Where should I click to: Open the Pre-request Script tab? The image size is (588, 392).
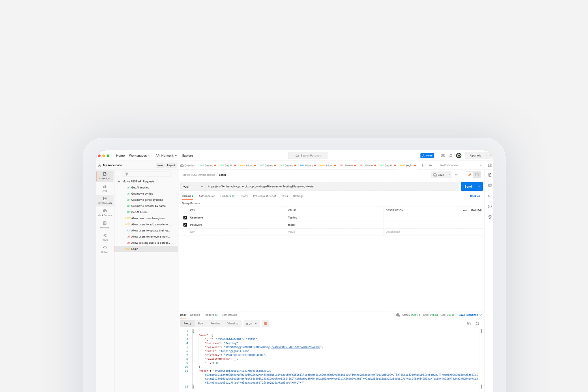pos(265,196)
